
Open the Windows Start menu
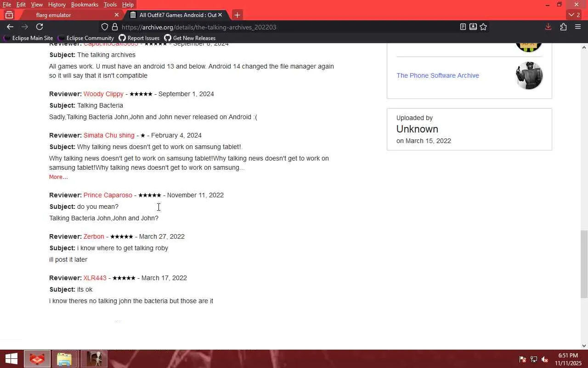point(11,359)
